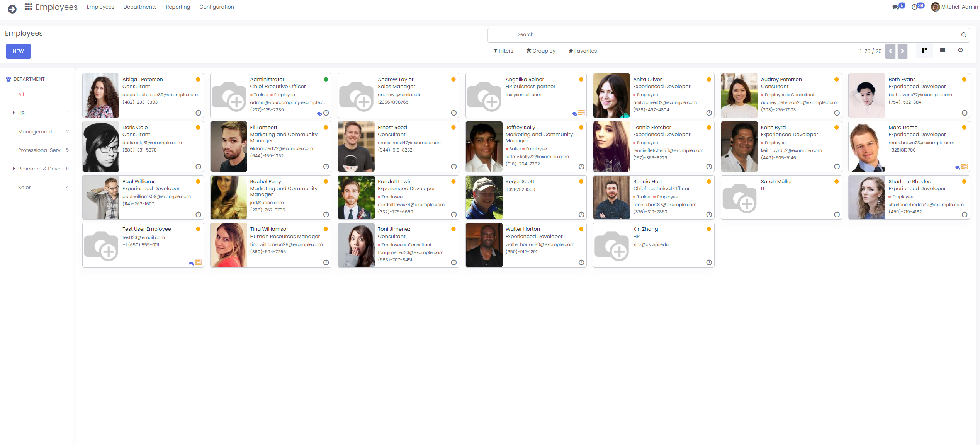Open the activities clock notification icon
The width and height of the screenshot is (980, 445).
pyautogui.click(x=914, y=7)
